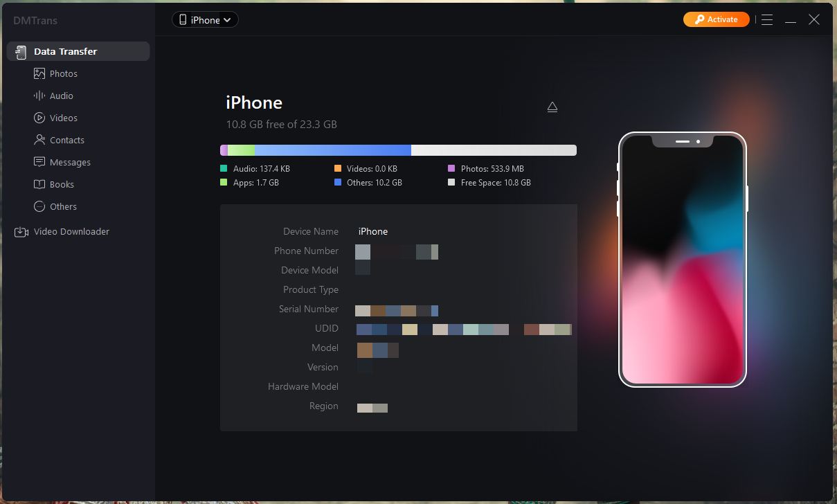Click the iPhone storage usage bar
Viewport: 837px width, 504px height.
(x=398, y=150)
